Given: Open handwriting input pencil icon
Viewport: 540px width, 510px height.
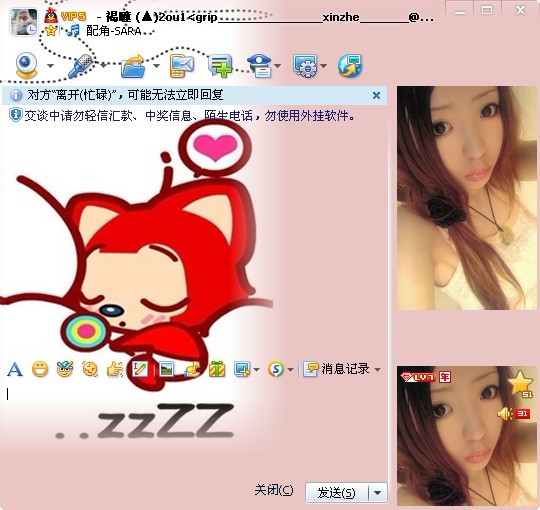Looking at the screenshot, I should [x=140, y=370].
